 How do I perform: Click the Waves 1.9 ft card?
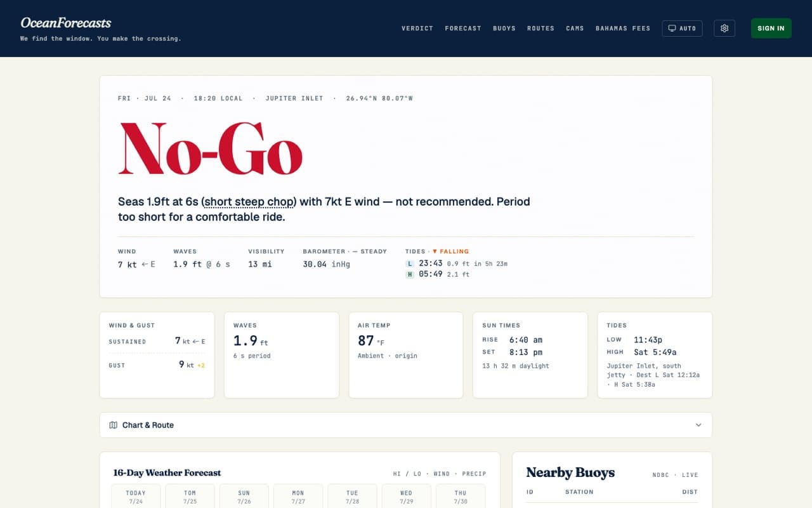(281, 355)
